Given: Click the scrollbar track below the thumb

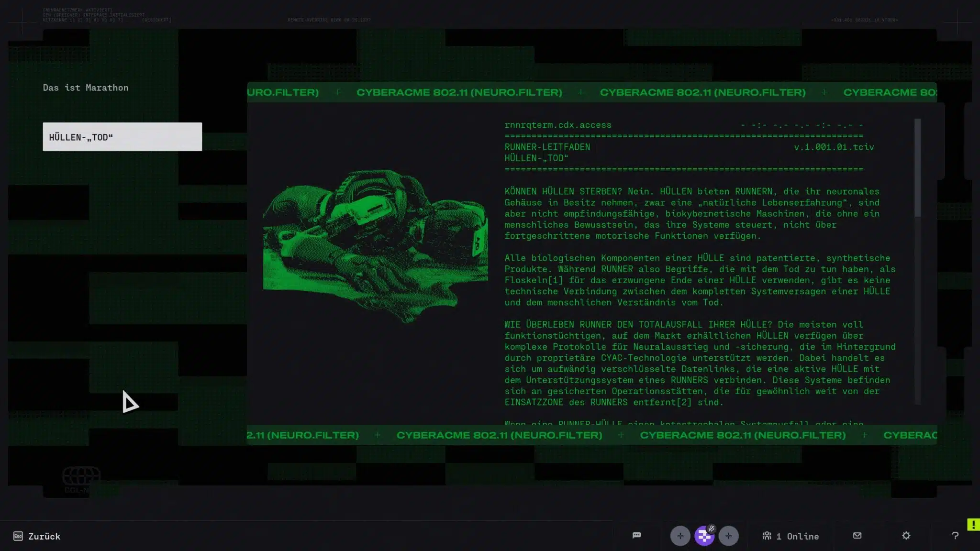Looking at the screenshot, I should [917, 311].
